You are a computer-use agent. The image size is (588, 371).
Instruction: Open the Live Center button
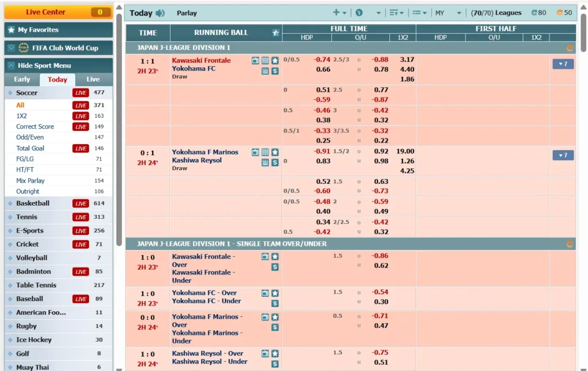point(59,12)
